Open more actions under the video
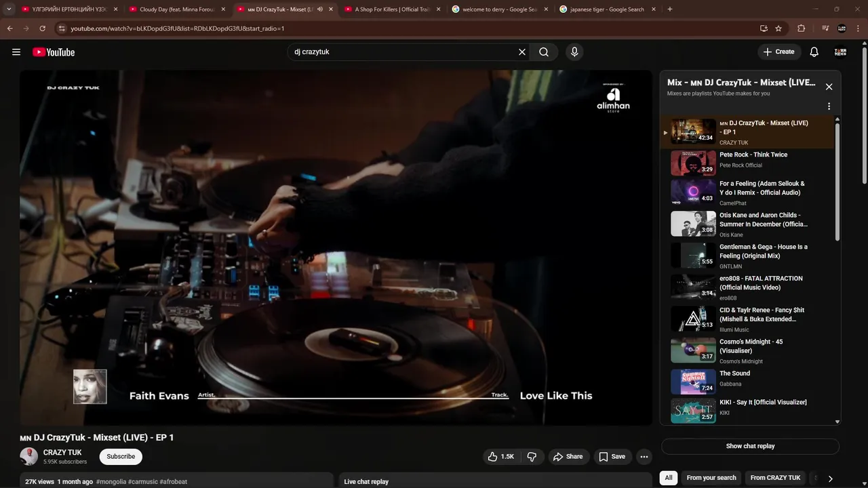Image resolution: width=868 pixels, height=488 pixels. pos(644,457)
